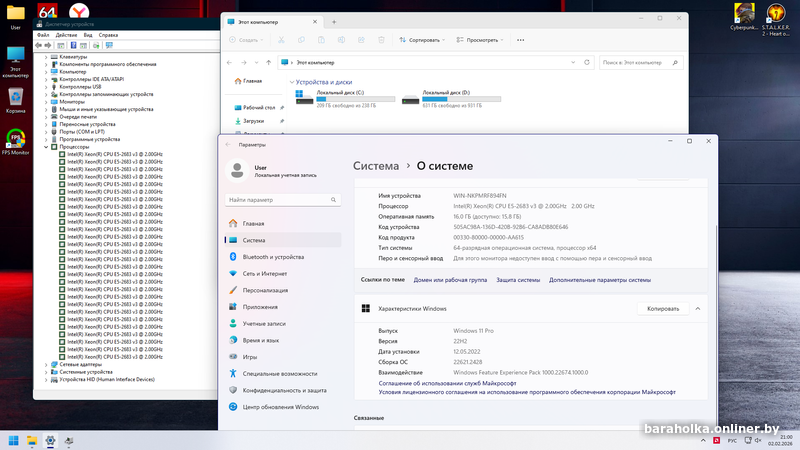Click the Windows Start button on taskbar

pyautogui.click(x=14, y=440)
